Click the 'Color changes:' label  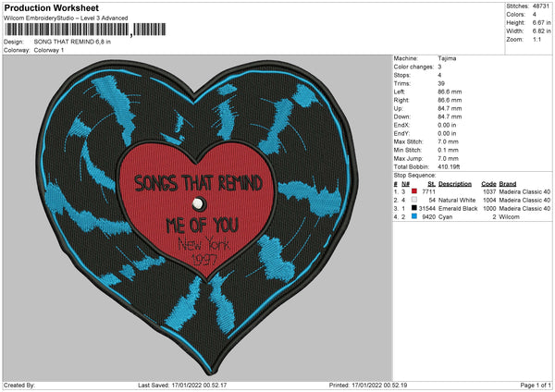(413, 67)
